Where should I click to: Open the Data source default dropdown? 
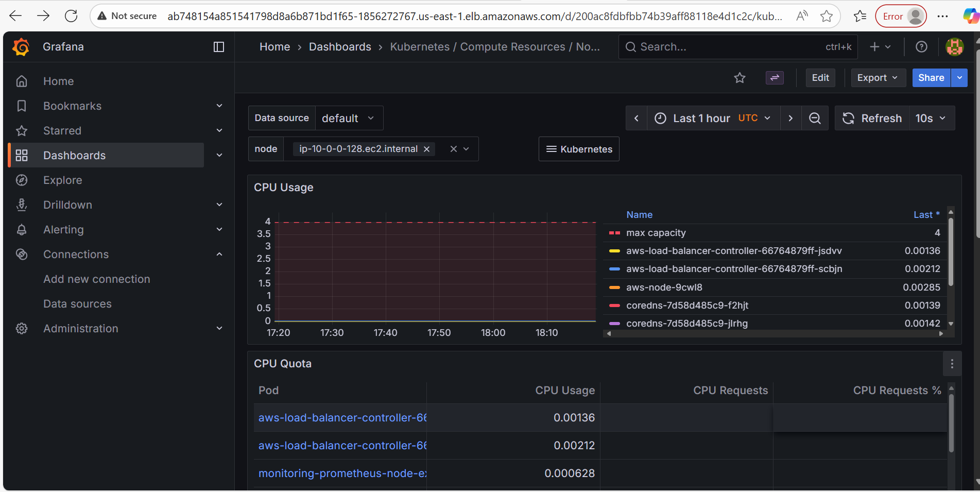click(348, 118)
